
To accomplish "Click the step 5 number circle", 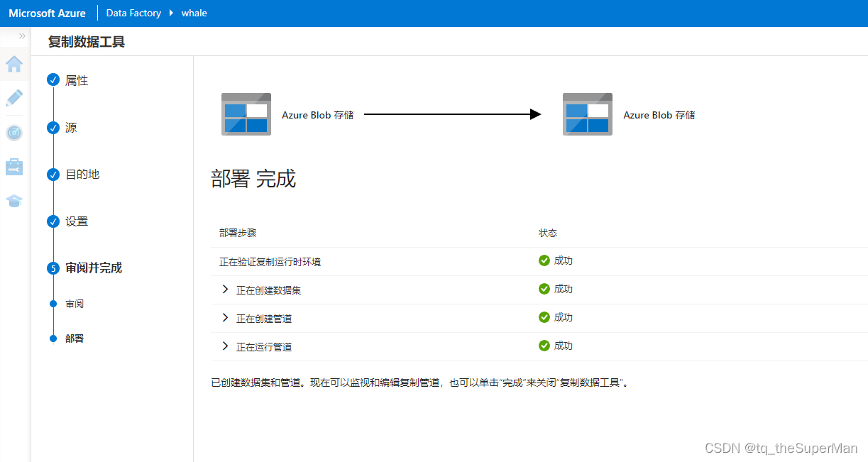I will (53, 268).
